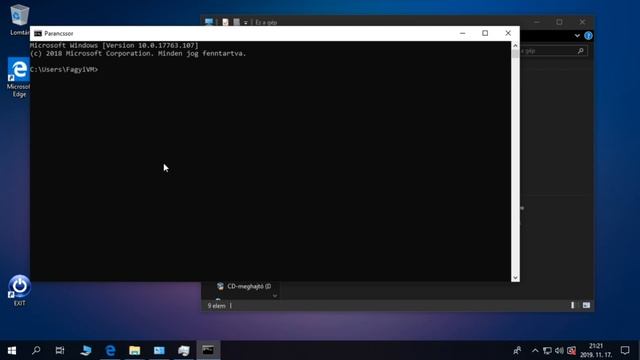
Task: Click the red security tray icon
Action: click(x=571, y=351)
